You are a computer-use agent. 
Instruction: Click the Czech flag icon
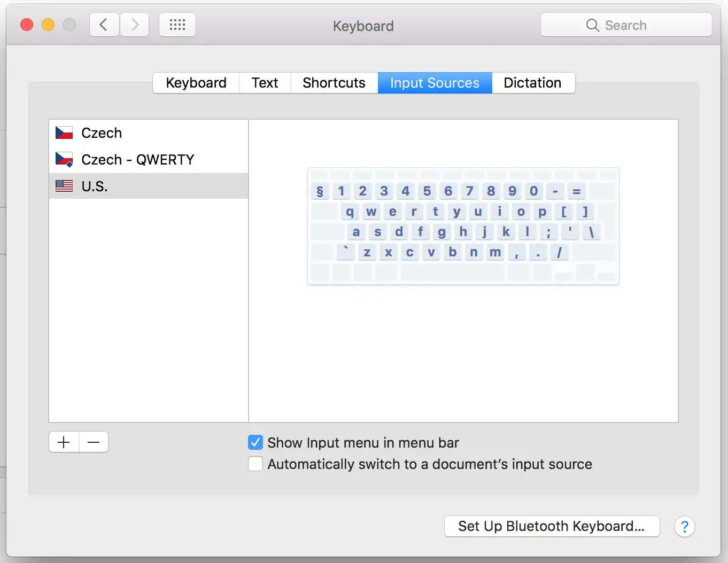pyautogui.click(x=64, y=132)
